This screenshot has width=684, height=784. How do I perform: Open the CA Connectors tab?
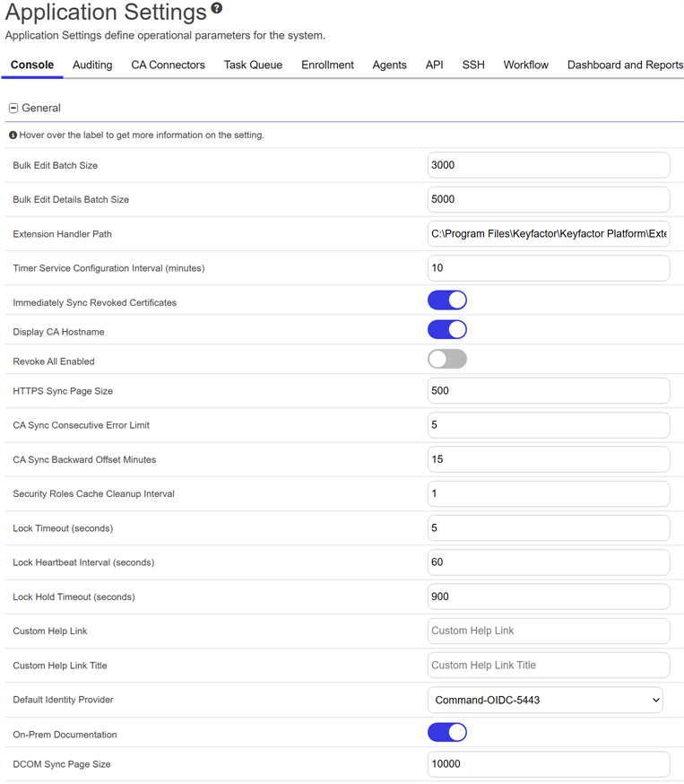click(x=168, y=65)
